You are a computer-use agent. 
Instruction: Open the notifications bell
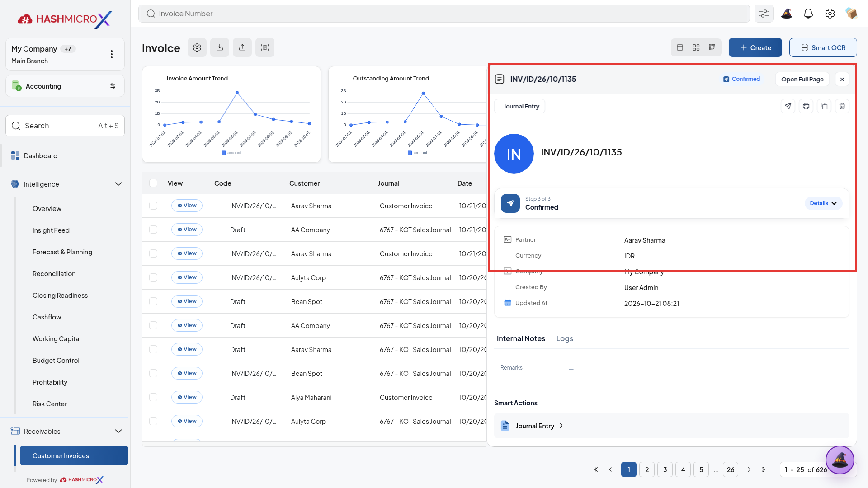(808, 14)
